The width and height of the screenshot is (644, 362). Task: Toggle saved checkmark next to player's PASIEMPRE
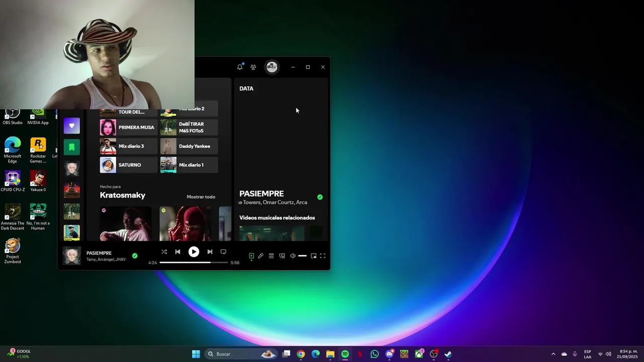coord(135,256)
